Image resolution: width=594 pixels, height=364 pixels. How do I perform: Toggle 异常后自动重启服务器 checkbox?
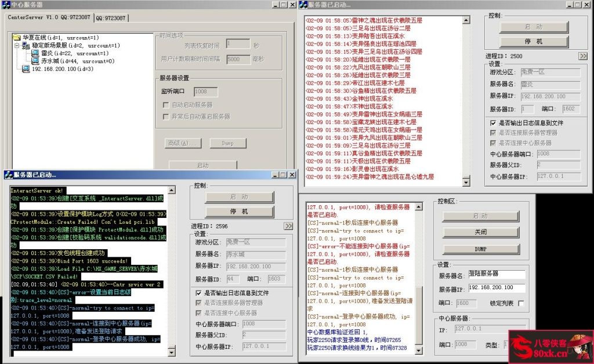pos(165,117)
